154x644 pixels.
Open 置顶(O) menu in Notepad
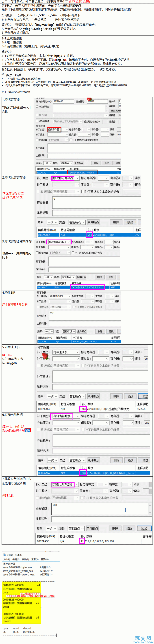45,559
